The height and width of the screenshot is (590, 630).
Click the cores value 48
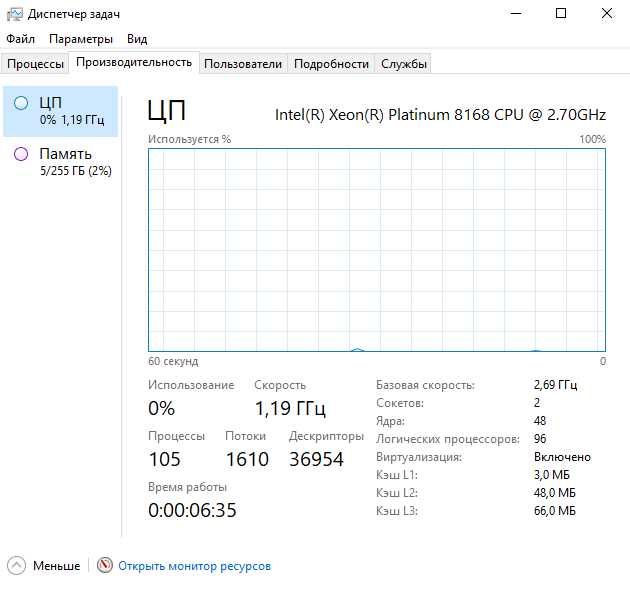[540, 421]
